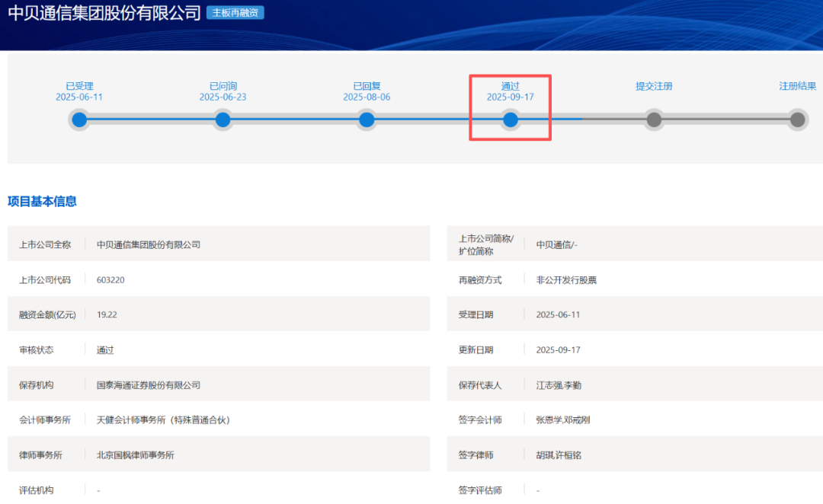Click the short name 中贝通信/-
The image size is (823, 504).
click(557, 244)
